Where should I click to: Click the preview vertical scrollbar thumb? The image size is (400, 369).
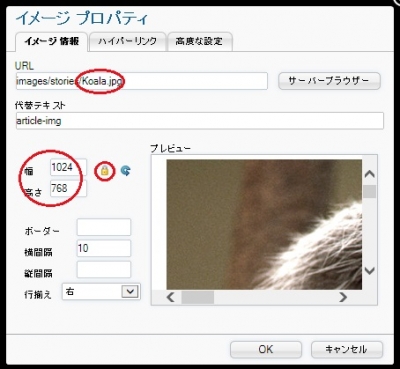[370, 192]
